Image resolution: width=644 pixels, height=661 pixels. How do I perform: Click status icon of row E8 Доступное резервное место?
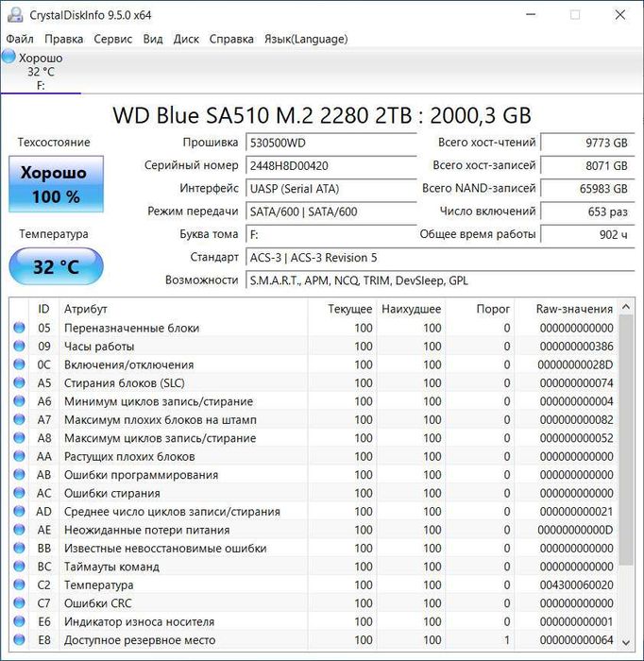tap(20, 639)
